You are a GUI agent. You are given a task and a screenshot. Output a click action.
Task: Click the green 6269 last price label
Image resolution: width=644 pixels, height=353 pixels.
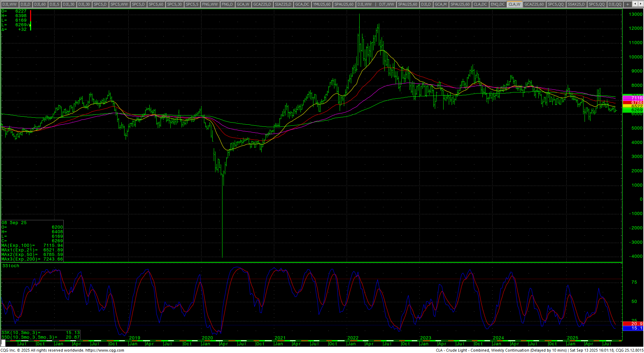(x=633, y=110)
